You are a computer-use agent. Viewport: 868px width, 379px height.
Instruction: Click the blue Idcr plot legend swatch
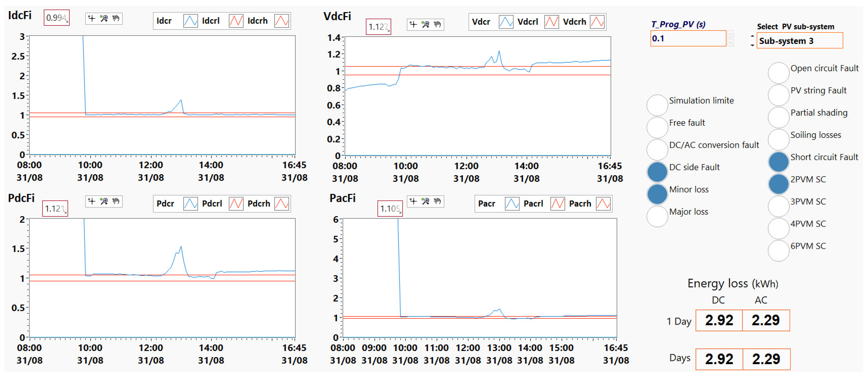pyautogui.click(x=190, y=21)
